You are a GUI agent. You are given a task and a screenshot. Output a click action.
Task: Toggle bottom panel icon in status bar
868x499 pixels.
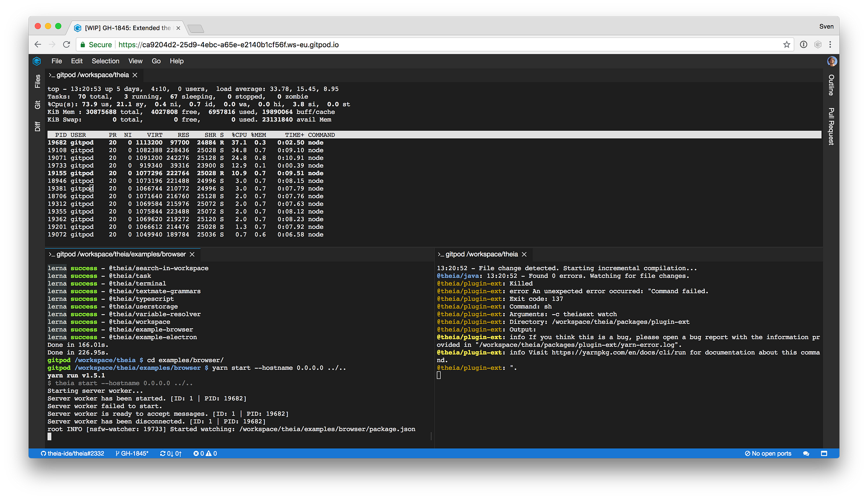click(824, 453)
